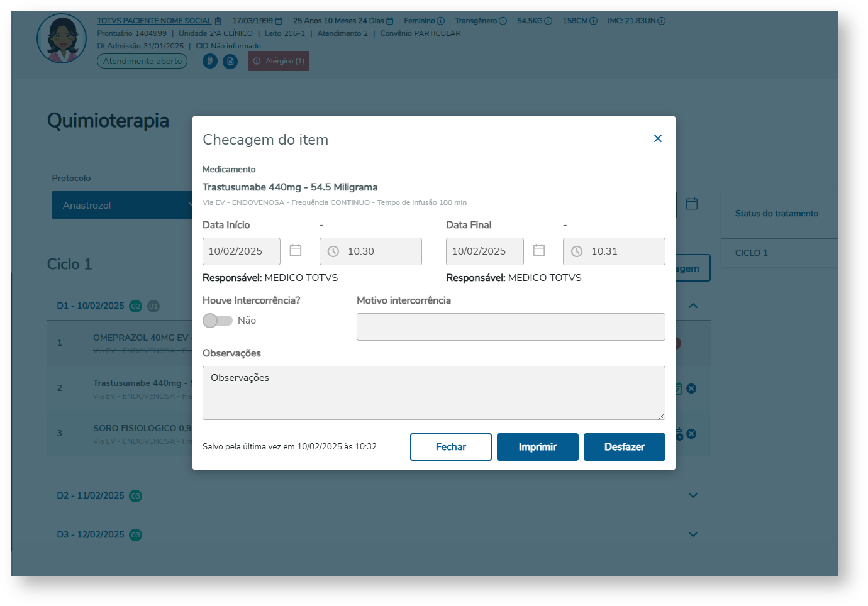Click the clock icon in the 10:30 field
This screenshot has height=606, width=868.
(333, 251)
